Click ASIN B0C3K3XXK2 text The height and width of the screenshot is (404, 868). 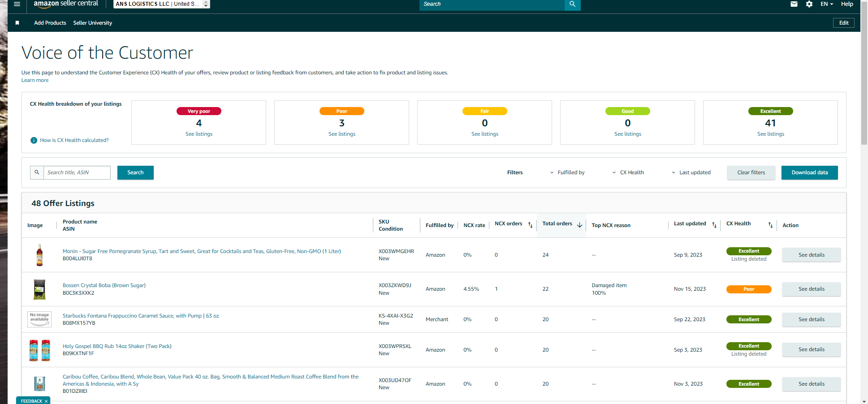click(78, 293)
